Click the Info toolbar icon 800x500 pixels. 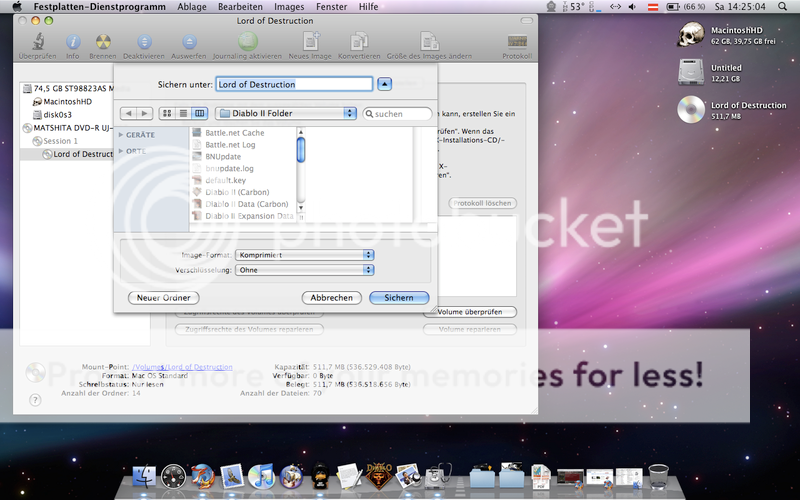pos(73,42)
